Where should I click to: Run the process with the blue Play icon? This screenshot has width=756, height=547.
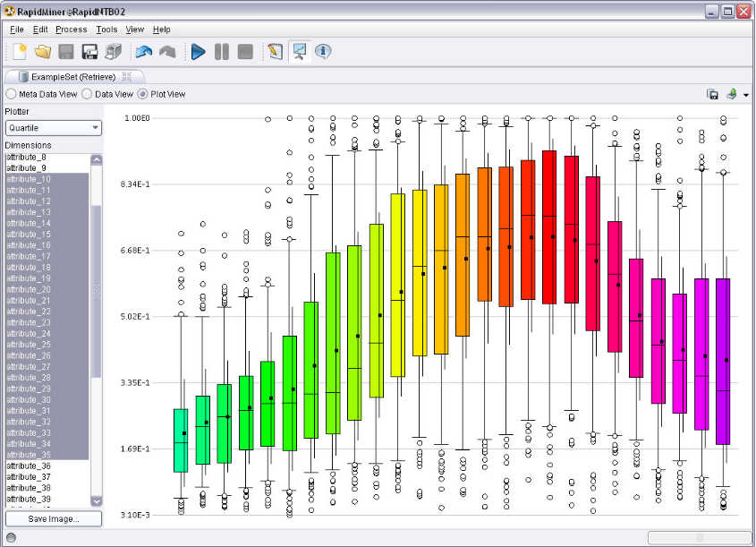(197, 51)
